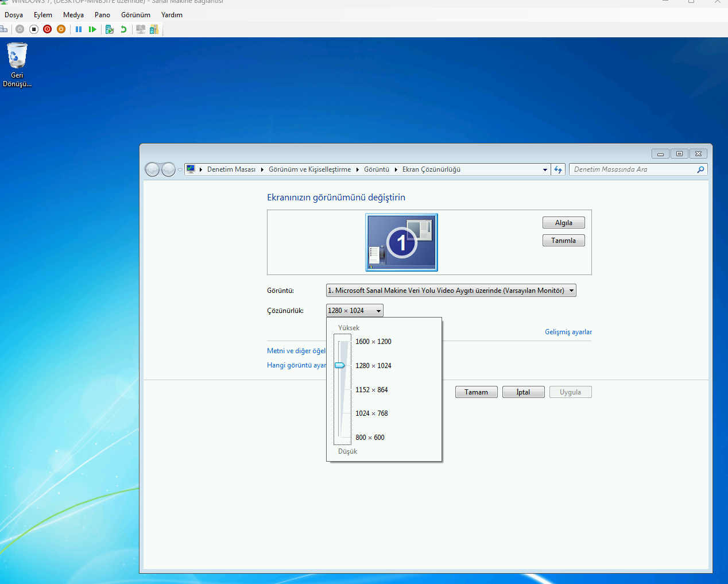
Task: Click the greyed enhanced session monitor icon
Action: pos(141,29)
